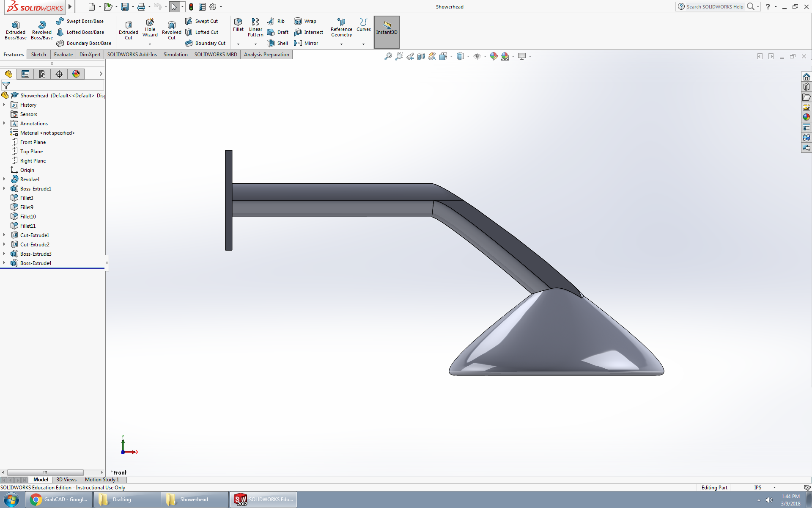Toggle the Instant3D button
This screenshot has height=508, width=812.
387,32
